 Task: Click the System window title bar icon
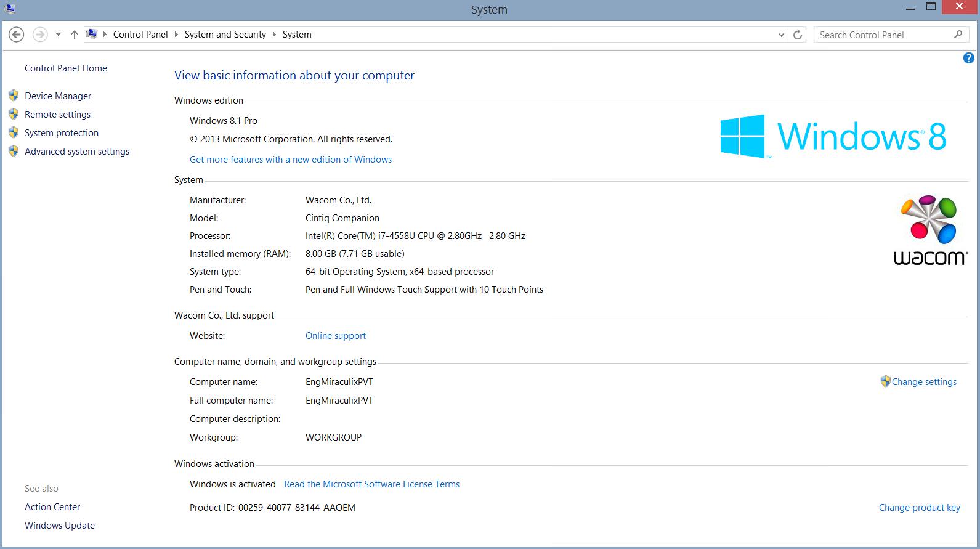[x=9, y=9]
